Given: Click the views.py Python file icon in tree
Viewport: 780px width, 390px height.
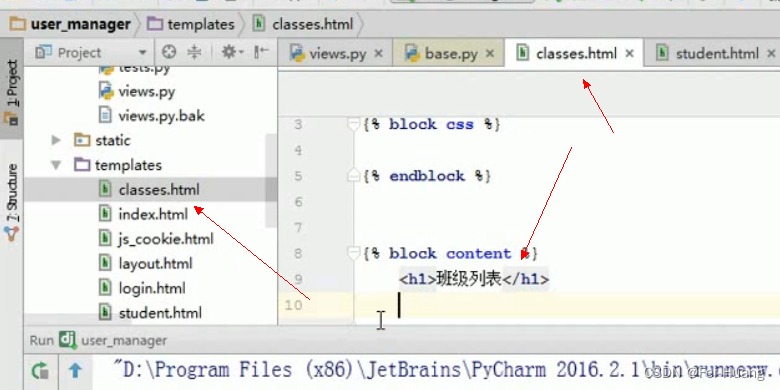Looking at the screenshot, I should pos(106,92).
